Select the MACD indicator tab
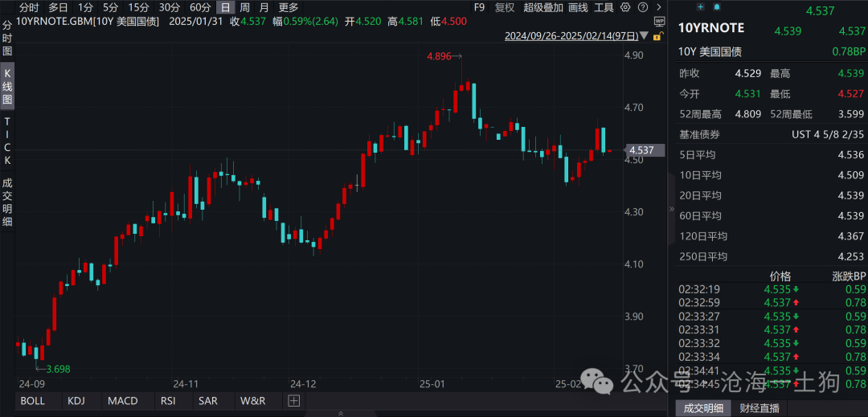 pos(123,400)
